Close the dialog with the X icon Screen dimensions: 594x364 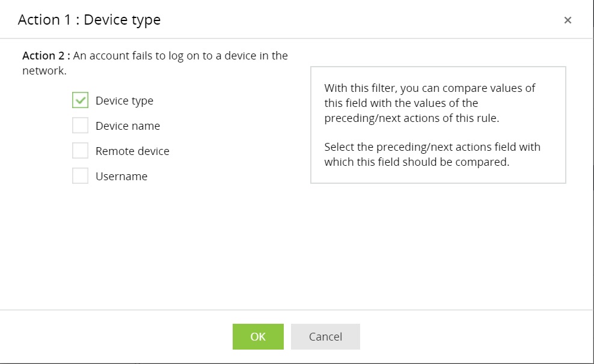[x=568, y=20]
